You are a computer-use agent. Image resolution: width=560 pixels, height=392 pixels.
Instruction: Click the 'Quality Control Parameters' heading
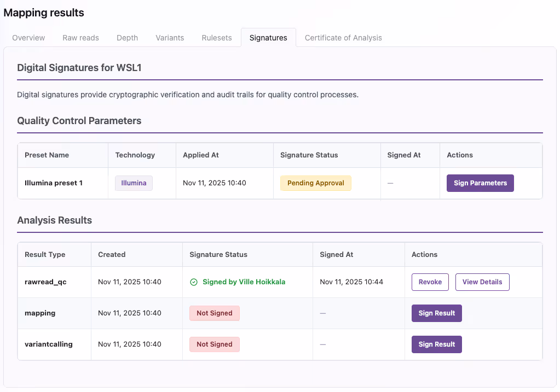tap(79, 121)
